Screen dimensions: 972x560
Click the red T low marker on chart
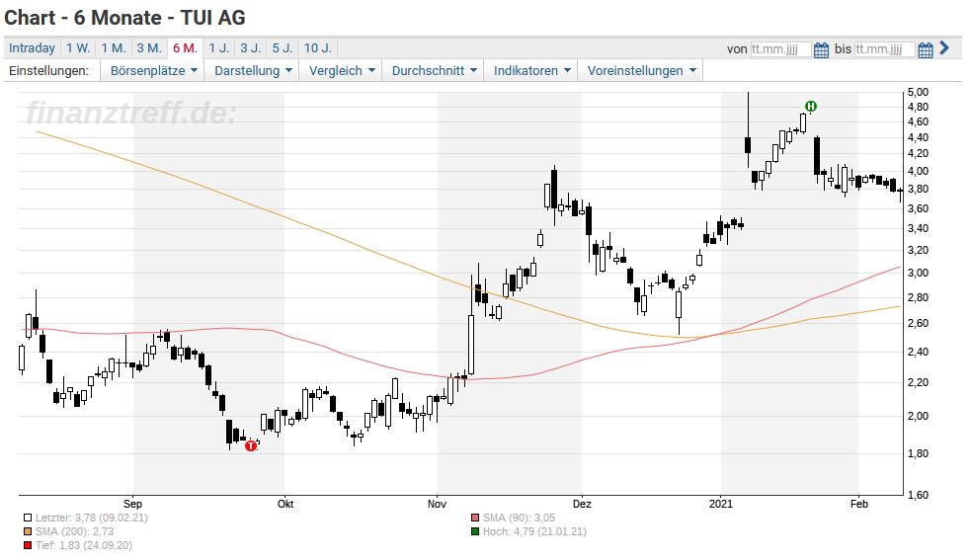click(x=251, y=445)
